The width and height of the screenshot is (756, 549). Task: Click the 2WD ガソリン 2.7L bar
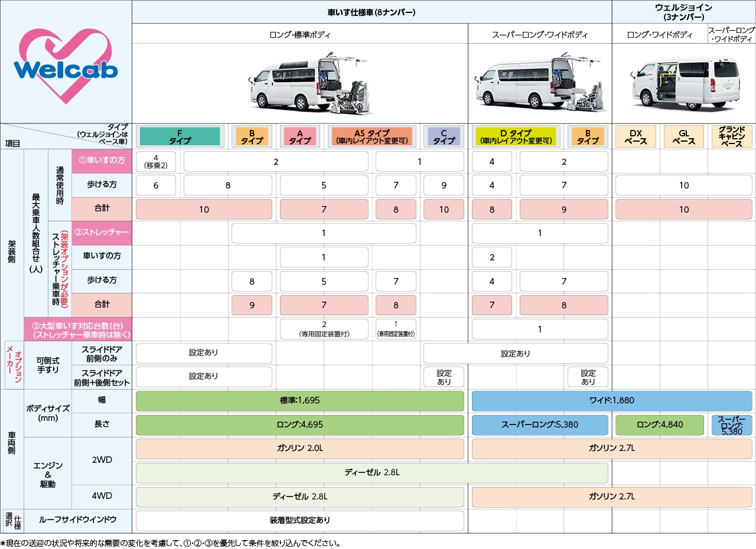(612, 449)
